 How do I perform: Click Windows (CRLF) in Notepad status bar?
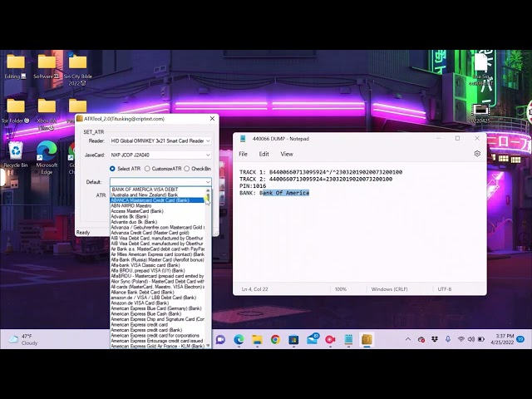[x=390, y=289]
